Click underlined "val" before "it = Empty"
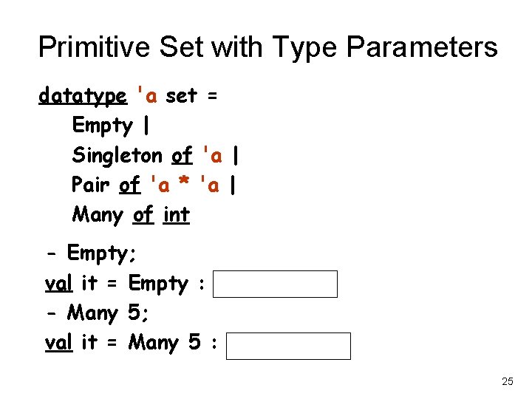 pyautogui.click(x=58, y=283)
